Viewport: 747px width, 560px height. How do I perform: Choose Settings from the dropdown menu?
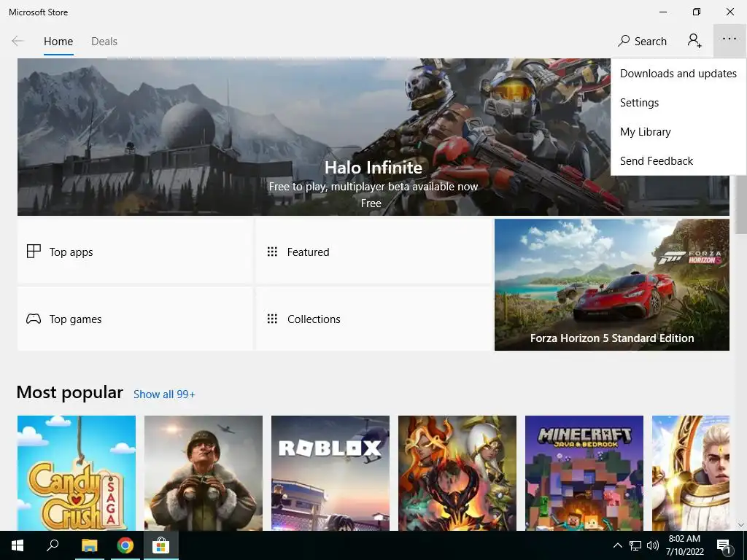(678, 103)
